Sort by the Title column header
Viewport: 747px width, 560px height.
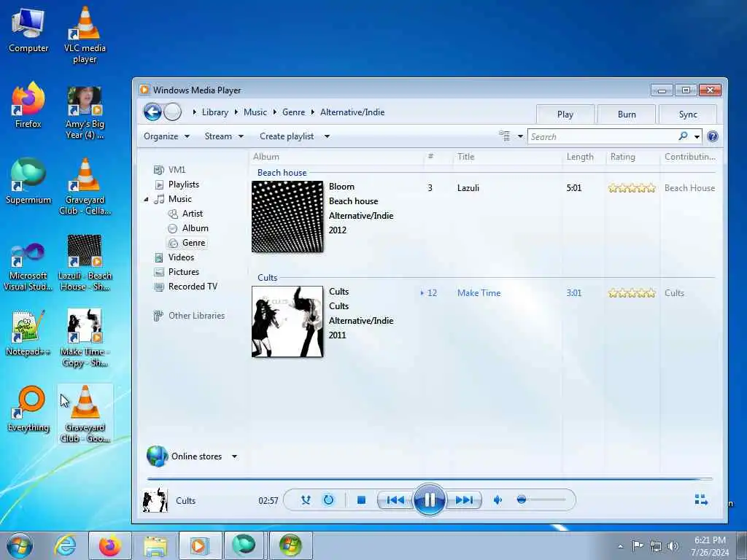pos(465,157)
